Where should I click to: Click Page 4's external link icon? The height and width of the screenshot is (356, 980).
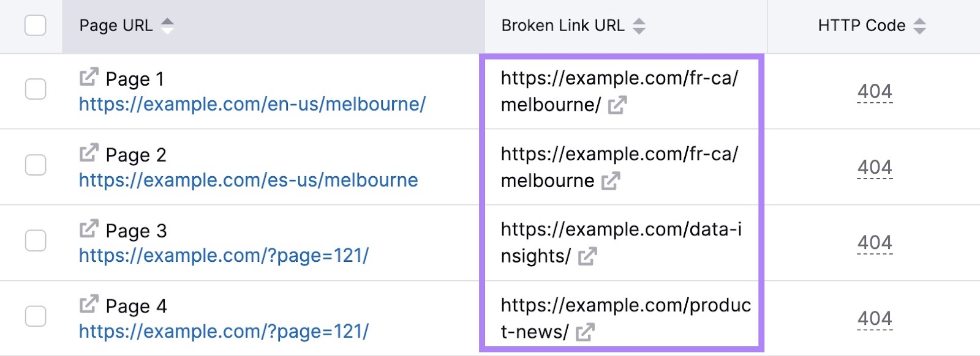89,302
